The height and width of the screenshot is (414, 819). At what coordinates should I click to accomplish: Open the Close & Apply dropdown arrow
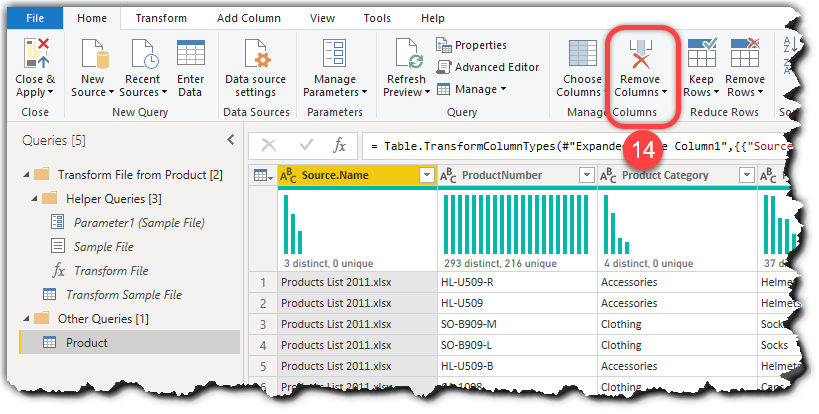click(51, 93)
